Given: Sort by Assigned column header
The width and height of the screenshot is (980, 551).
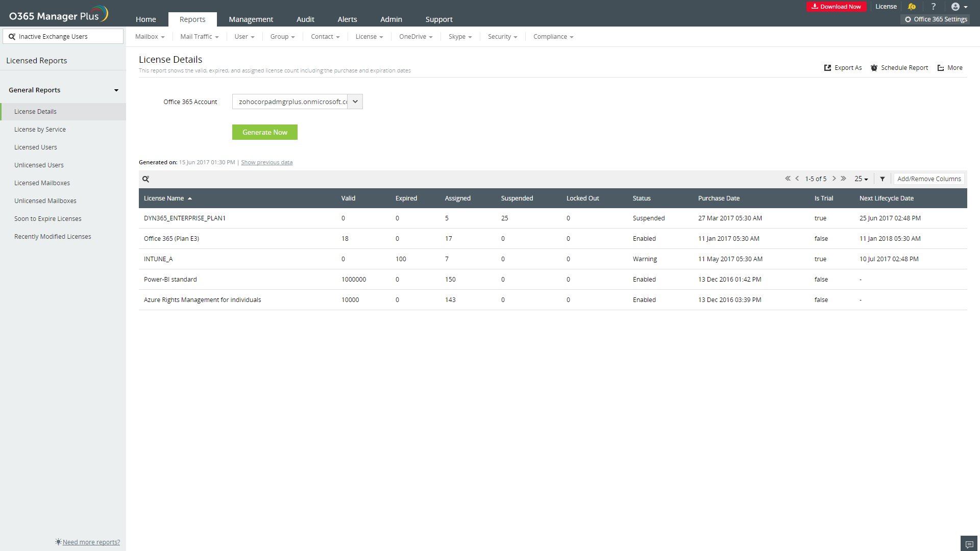Looking at the screenshot, I should 457,198.
